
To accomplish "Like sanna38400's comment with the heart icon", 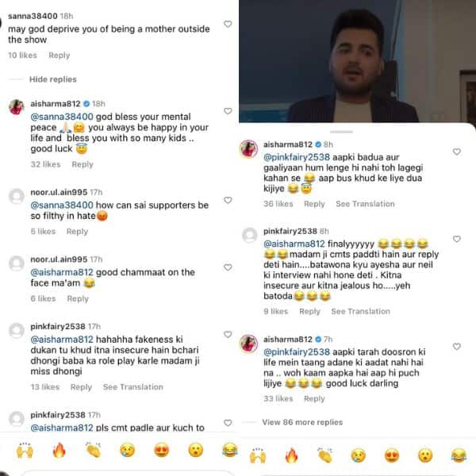I will [228, 24].
